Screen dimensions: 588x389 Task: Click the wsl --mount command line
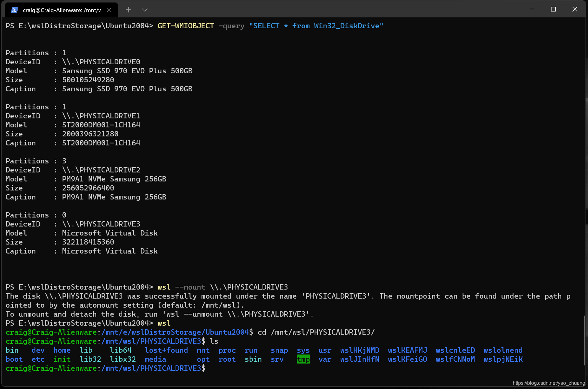(x=223, y=287)
